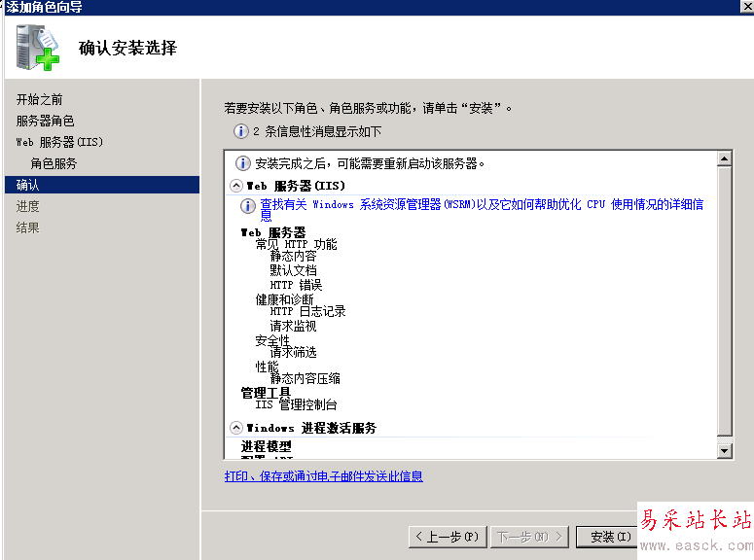Click the 健康和诊断 heading
The height and width of the screenshot is (560, 754).
pos(285,300)
